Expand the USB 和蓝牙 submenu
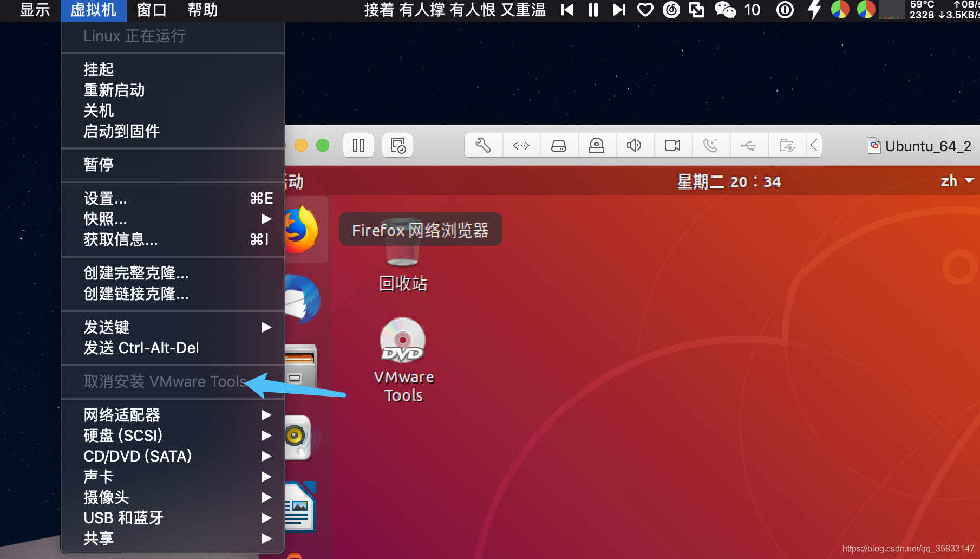 click(123, 518)
